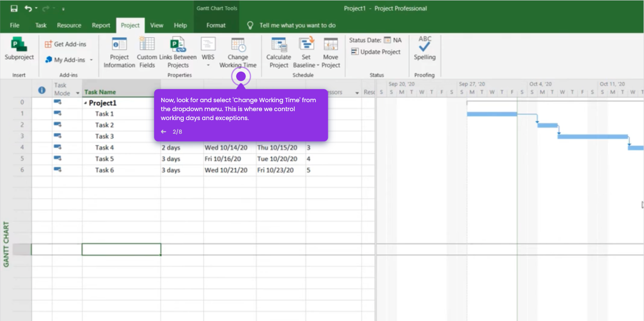
Task: Open Task Mode column filter arrow
Action: click(x=77, y=93)
